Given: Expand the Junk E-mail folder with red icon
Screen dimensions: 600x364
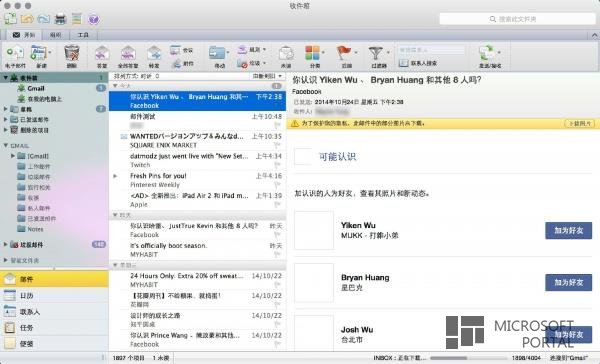Looking at the screenshot, I should click(5, 244).
